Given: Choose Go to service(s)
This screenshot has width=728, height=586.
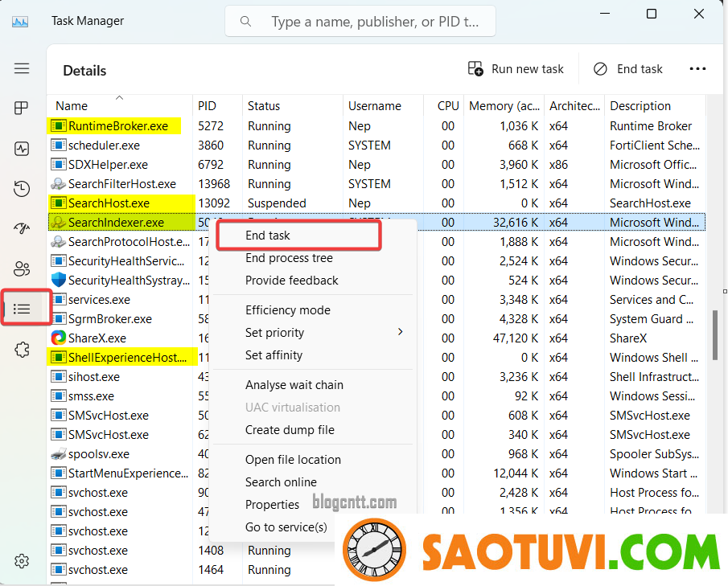Looking at the screenshot, I should 286,527.
